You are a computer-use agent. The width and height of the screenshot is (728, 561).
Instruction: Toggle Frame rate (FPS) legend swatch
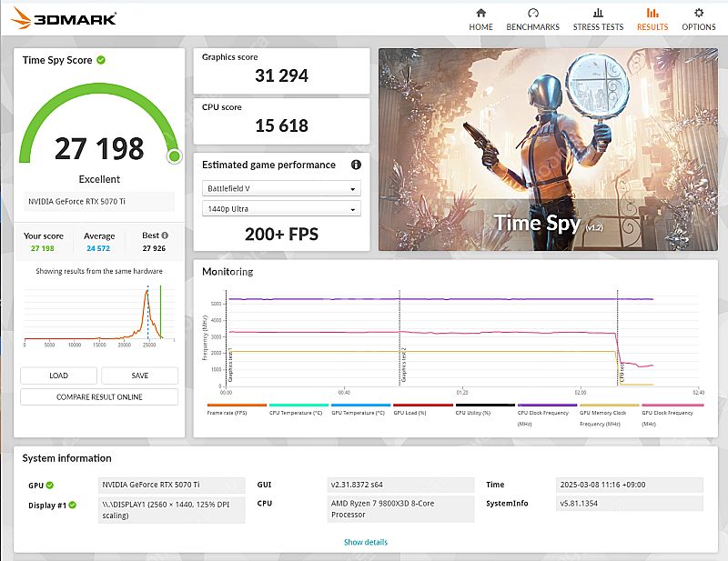pyautogui.click(x=237, y=406)
